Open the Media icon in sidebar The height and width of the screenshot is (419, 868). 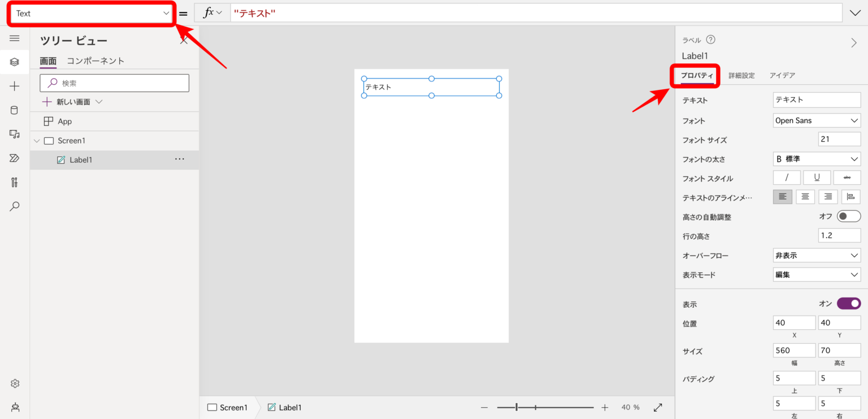click(x=15, y=134)
